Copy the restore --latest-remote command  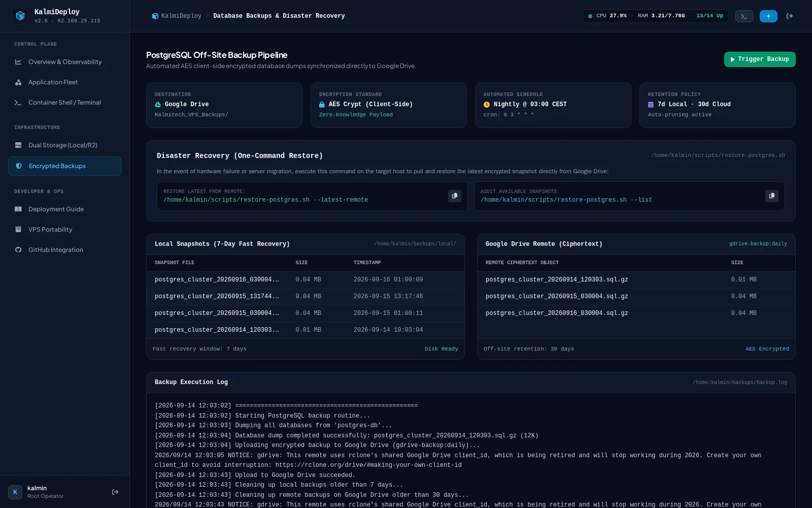click(x=455, y=196)
